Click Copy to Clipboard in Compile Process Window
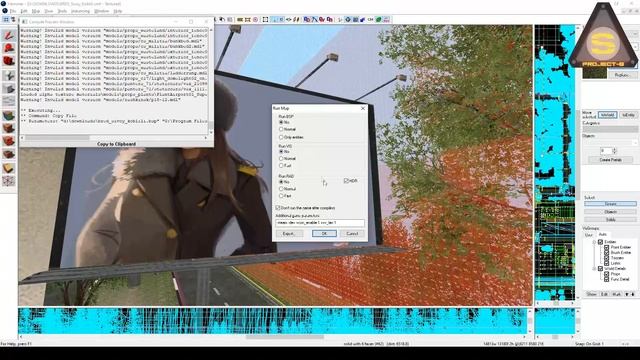Screen dimensions: 640x360 (116, 144)
